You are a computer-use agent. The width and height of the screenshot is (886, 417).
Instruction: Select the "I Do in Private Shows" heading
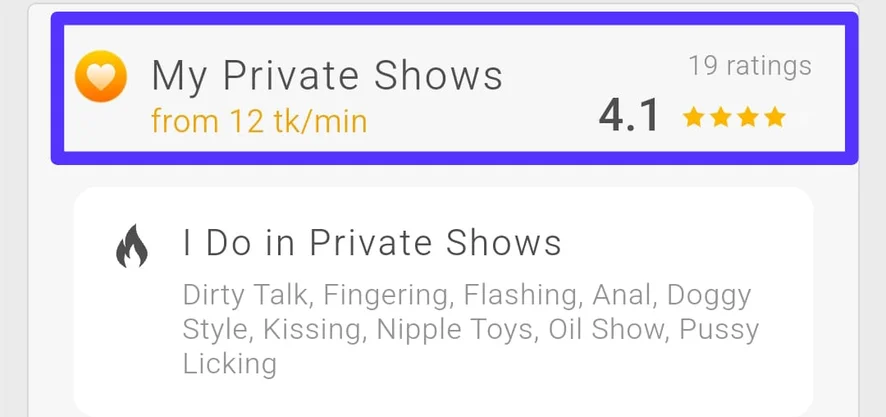[x=372, y=242]
